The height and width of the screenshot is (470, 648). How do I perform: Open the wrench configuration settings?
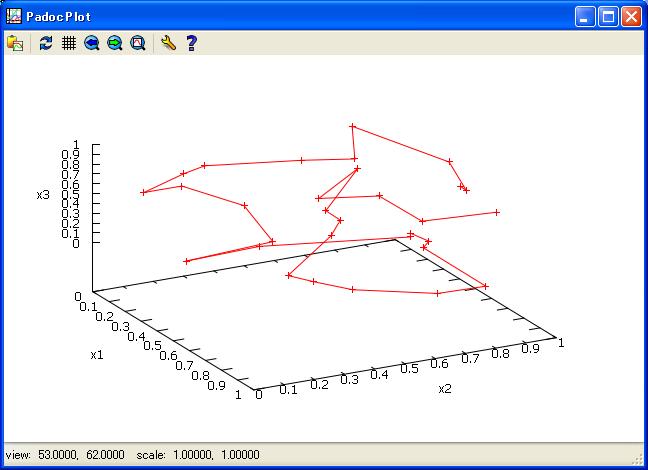tap(168, 43)
